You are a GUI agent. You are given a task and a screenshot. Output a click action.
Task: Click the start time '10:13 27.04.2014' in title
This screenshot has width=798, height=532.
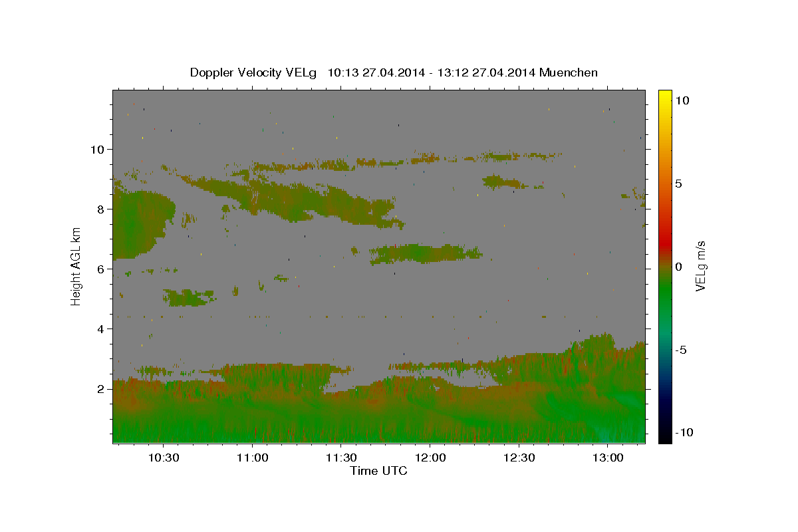376,72
